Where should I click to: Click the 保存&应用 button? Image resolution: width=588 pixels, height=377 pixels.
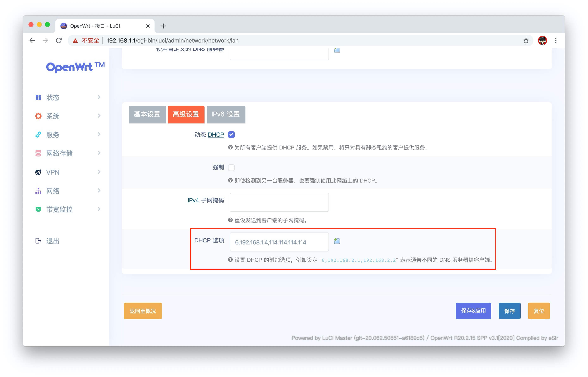click(x=473, y=311)
